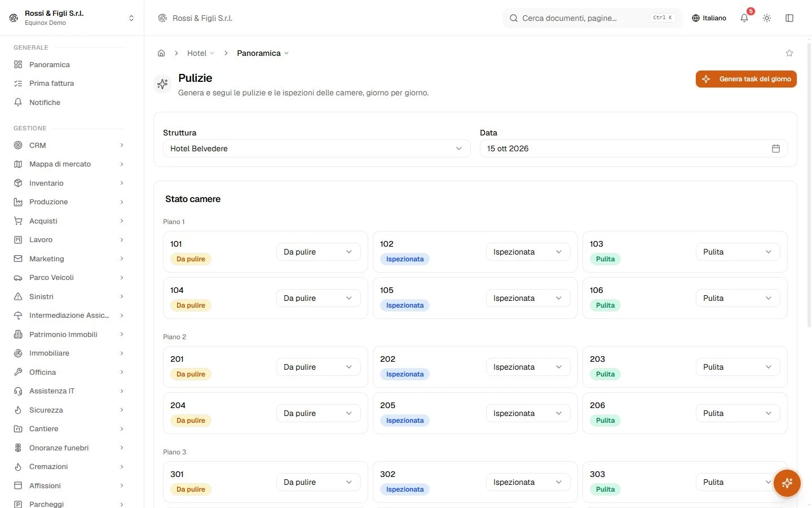812x508 pixels.
Task: Click the Assistenza IT headset icon
Action: coord(18,391)
